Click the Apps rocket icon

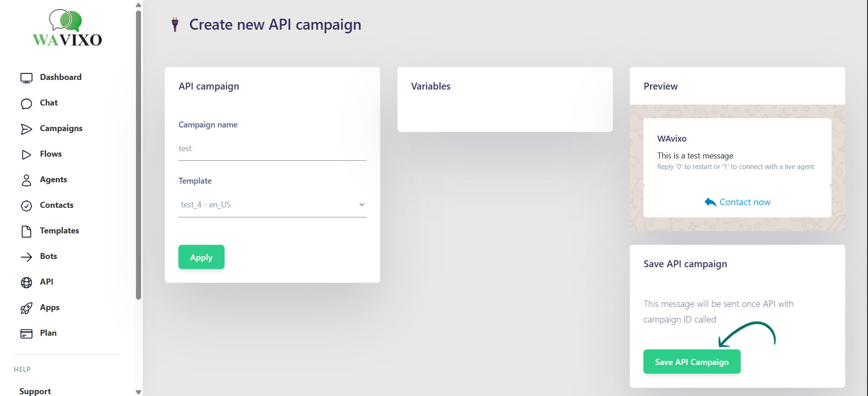pyautogui.click(x=26, y=308)
